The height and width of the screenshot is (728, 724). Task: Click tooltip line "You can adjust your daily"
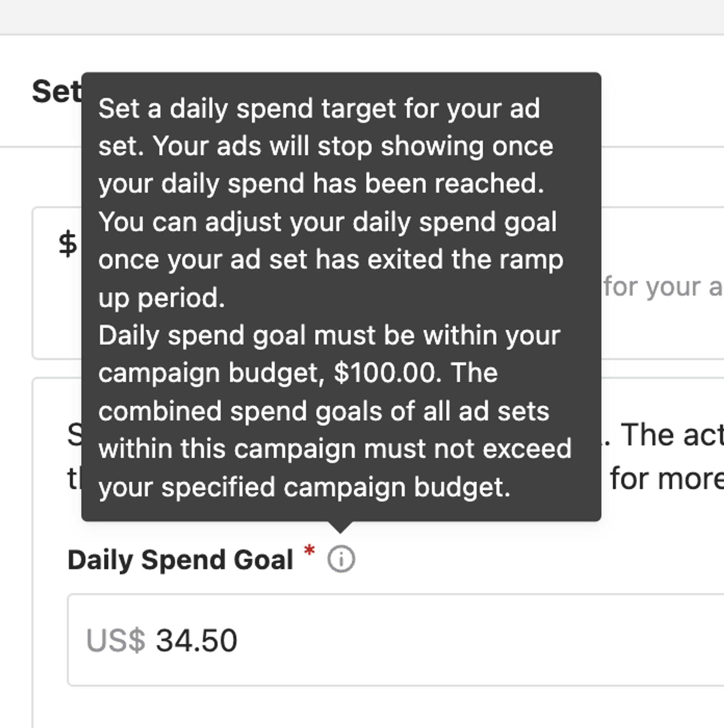point(327,222)
